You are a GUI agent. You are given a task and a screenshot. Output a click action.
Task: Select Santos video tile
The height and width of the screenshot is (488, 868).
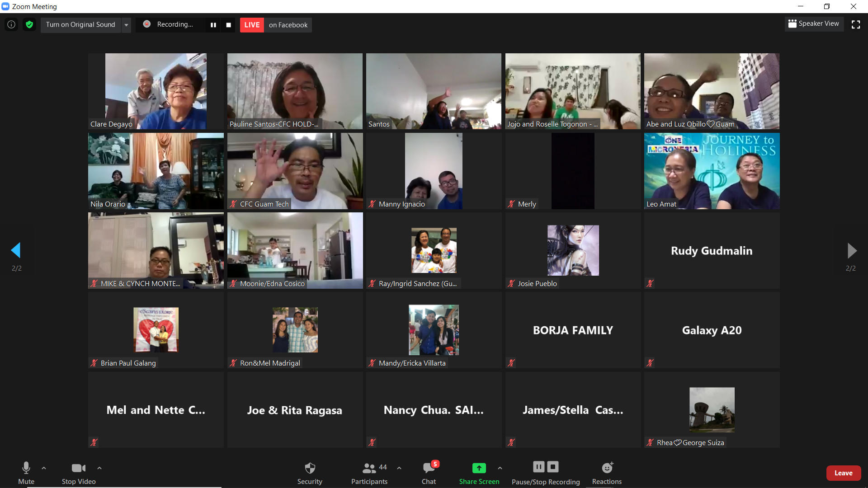pos(434,91)
